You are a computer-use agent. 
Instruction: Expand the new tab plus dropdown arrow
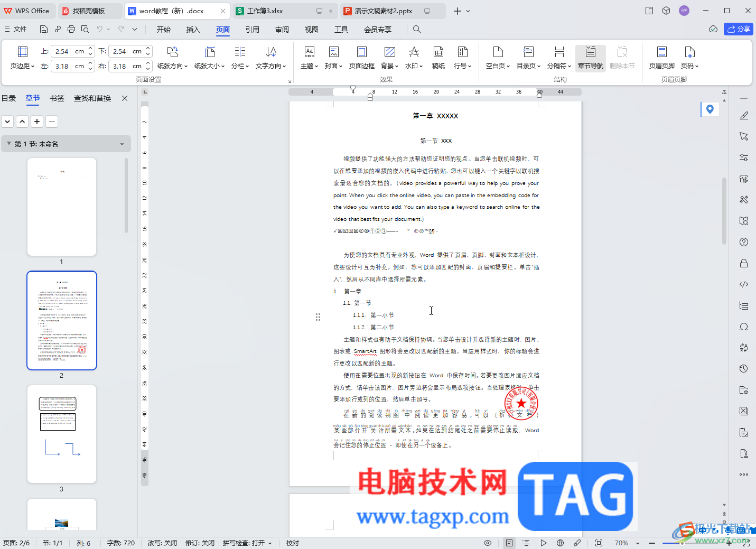(468, 11)
